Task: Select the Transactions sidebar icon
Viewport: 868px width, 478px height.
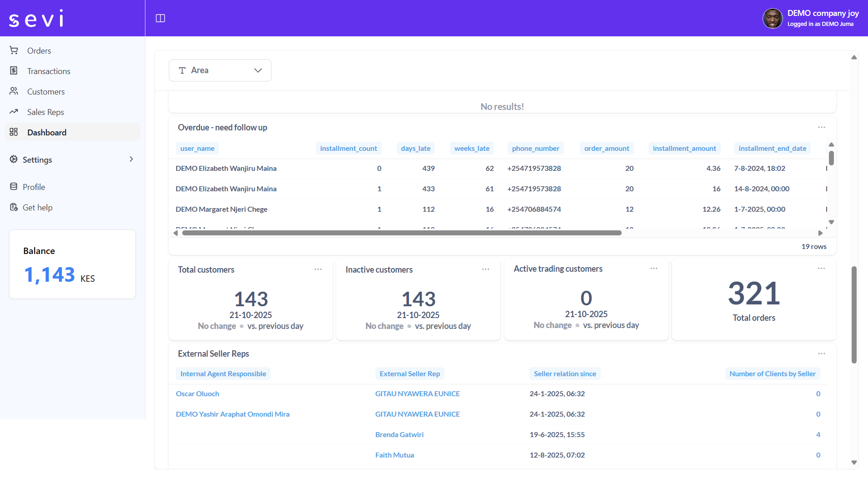Action: pyautogui.click(x=14, y=71)
